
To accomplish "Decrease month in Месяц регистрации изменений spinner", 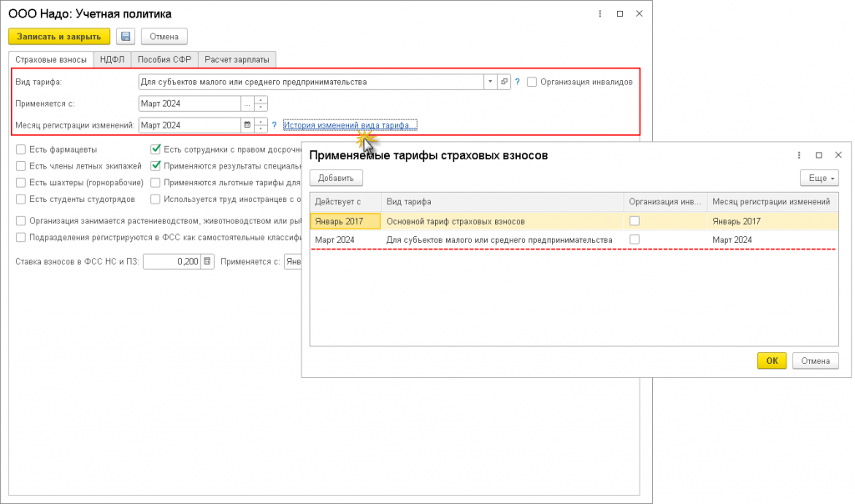I will pos(261,129).
